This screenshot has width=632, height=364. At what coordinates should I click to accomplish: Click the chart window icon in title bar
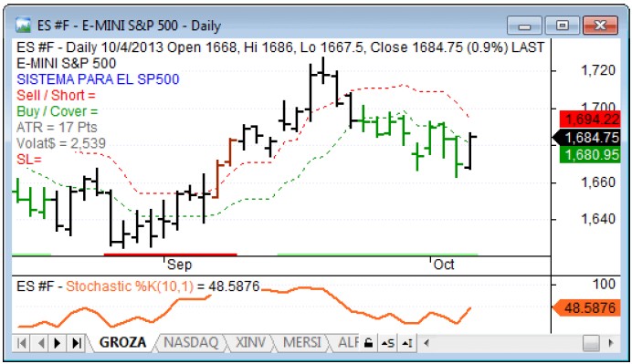[x=23, y=26]
